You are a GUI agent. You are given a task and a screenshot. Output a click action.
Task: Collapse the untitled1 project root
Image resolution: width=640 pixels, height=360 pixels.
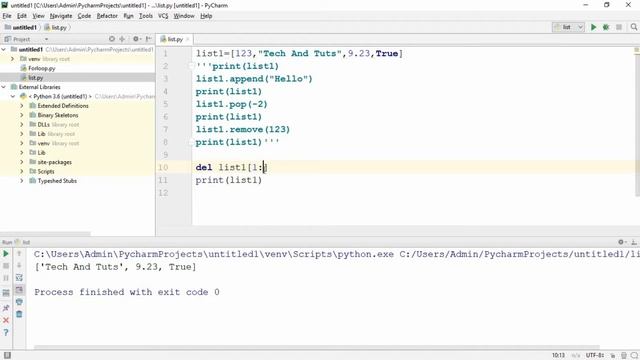click(4, 49)
